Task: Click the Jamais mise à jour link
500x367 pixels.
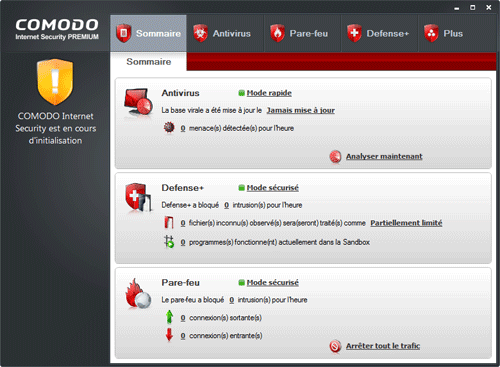Action: coord(301,110)
